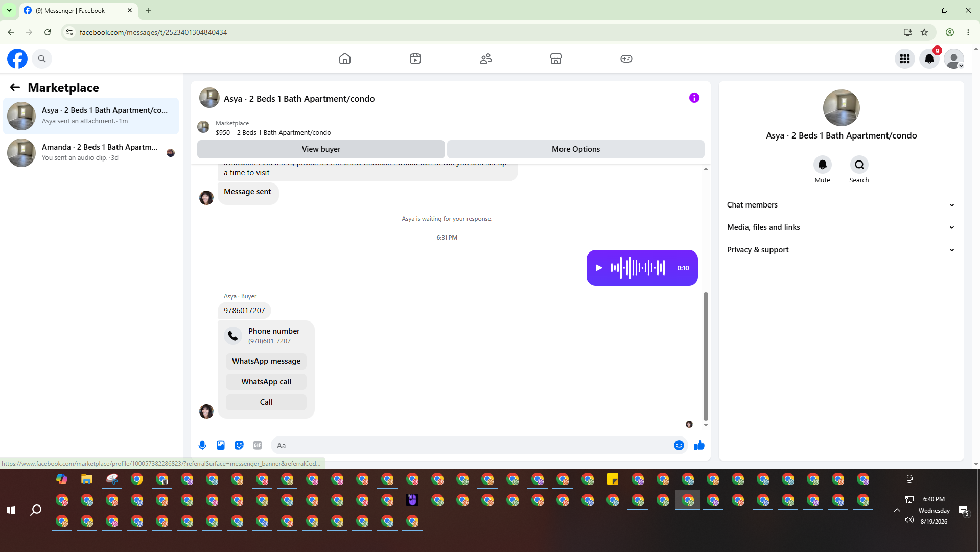Open Windows taskbar search
The height and width of the screenshot is (552, 980).
pyautogui.click(x=36, y=510)
